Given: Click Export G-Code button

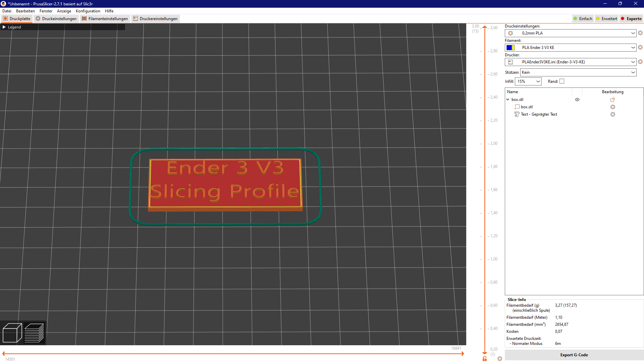Looking at the screenshot, I should coord(574,355).
